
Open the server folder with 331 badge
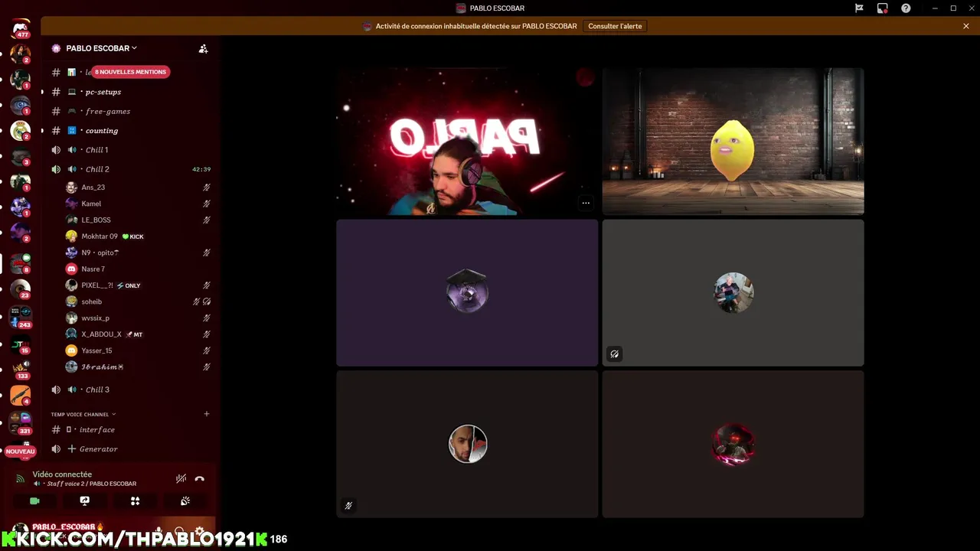[x=21, y=422]
